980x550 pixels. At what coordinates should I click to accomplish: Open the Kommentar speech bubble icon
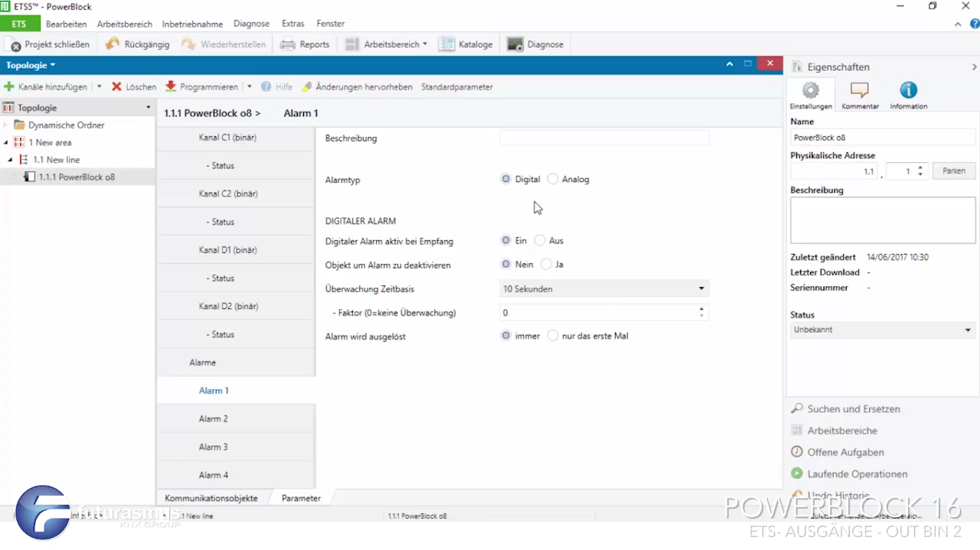tap(859, 91)
